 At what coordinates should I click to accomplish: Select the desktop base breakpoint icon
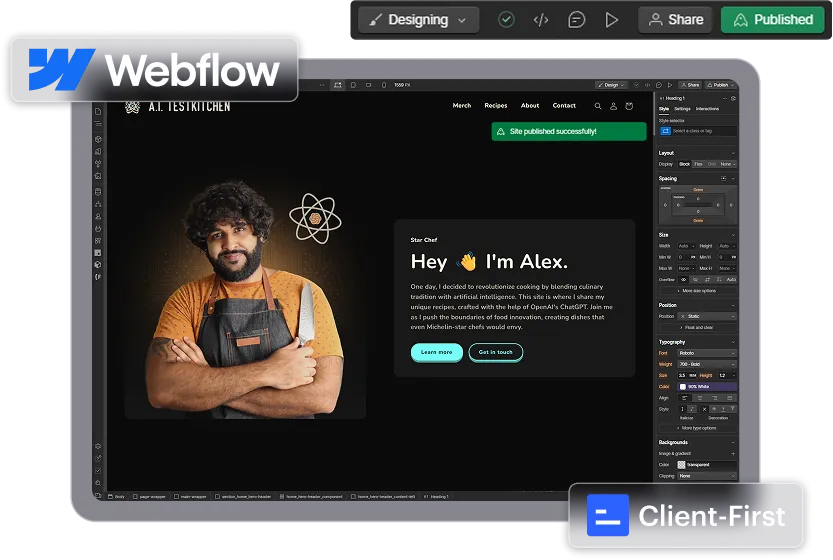pos(338,85)
